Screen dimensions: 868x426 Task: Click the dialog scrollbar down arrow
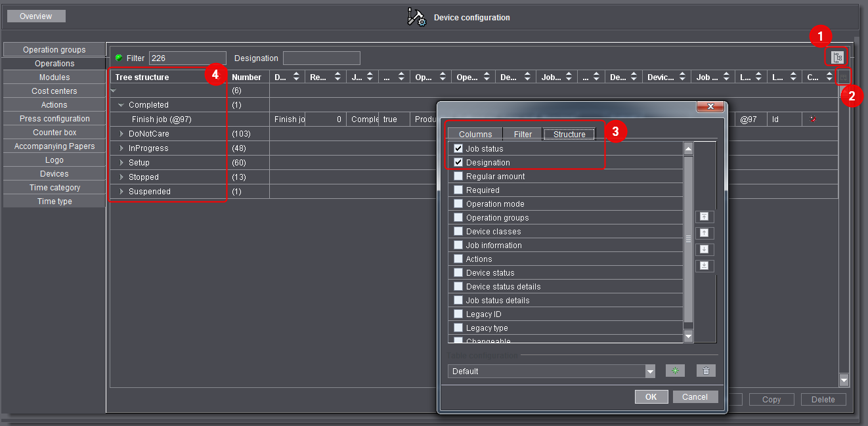click(688, 336)
